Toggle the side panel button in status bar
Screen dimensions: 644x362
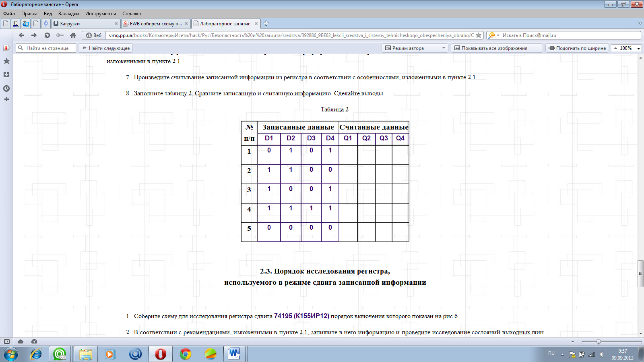pos(7,341)
